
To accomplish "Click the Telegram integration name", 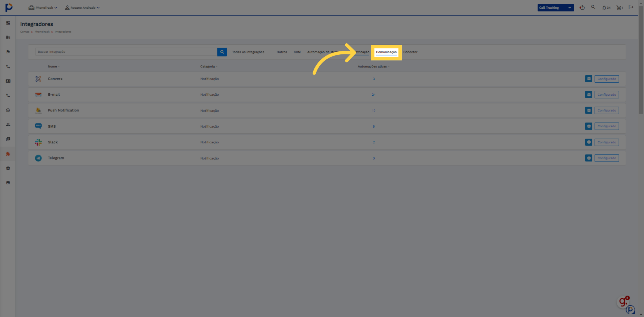I will pyautogui.click(x=56, y=158).
